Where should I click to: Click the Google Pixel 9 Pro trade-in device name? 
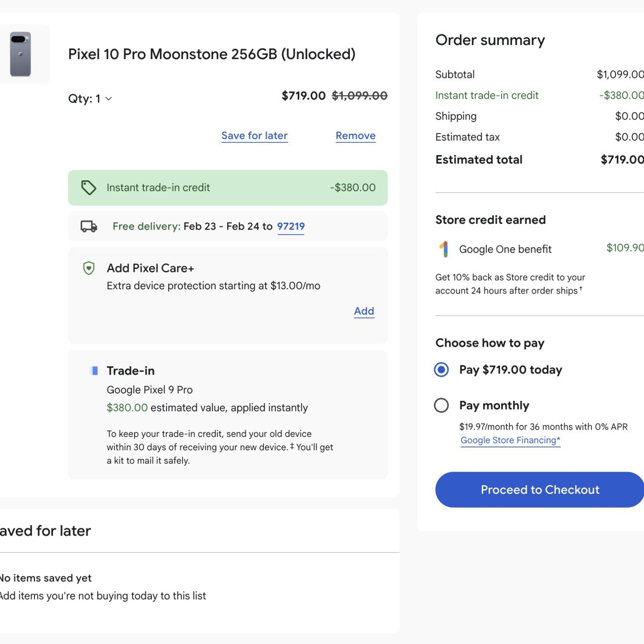click(150, 390)
